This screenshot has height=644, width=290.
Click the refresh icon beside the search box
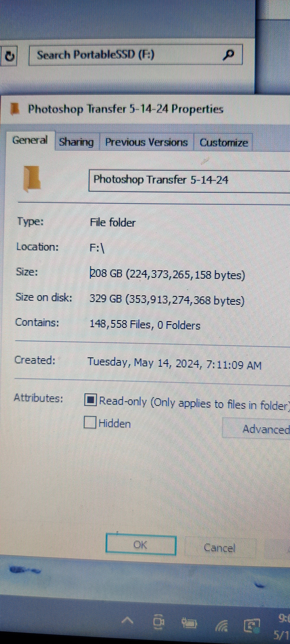click(x=9, y=56)
